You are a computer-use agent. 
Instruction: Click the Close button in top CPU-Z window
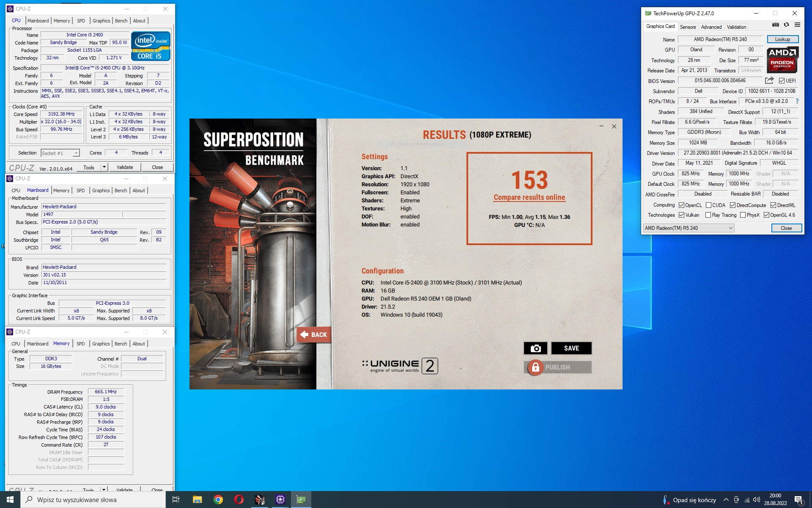pos(157,167)
